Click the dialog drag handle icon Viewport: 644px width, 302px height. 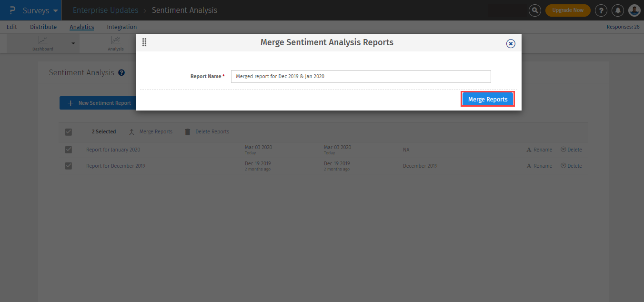[144, 42]
